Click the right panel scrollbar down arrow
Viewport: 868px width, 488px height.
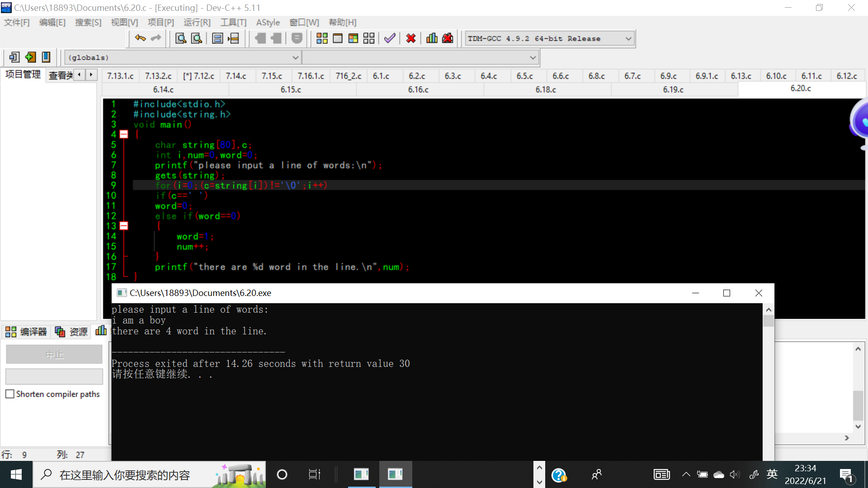tap(858, 426)
